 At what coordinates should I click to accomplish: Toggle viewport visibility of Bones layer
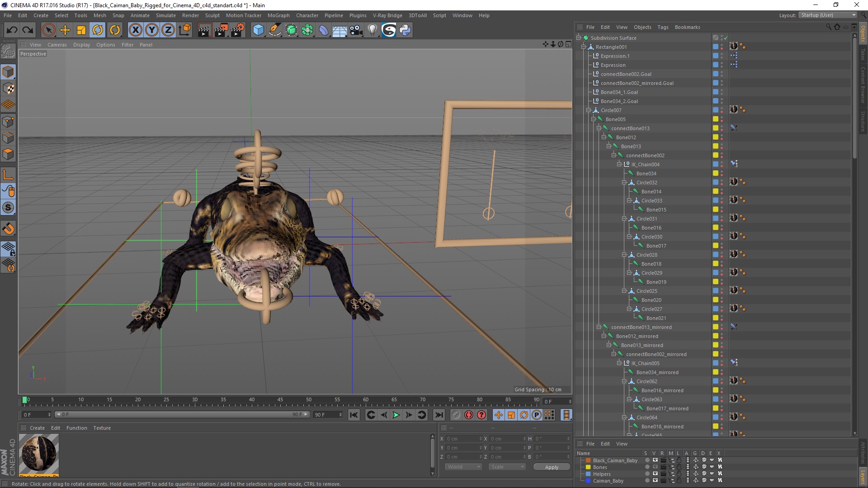(655, 467)
